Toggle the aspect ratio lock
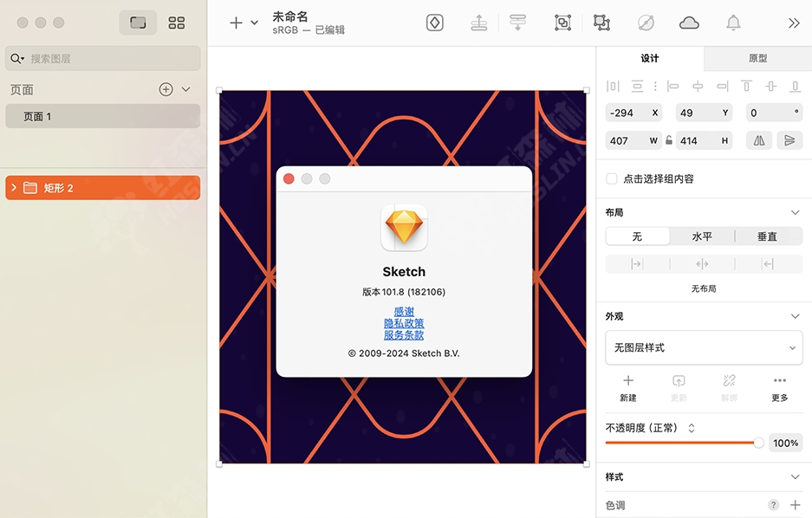The image size is (812, 518). (x=668, y=140)
